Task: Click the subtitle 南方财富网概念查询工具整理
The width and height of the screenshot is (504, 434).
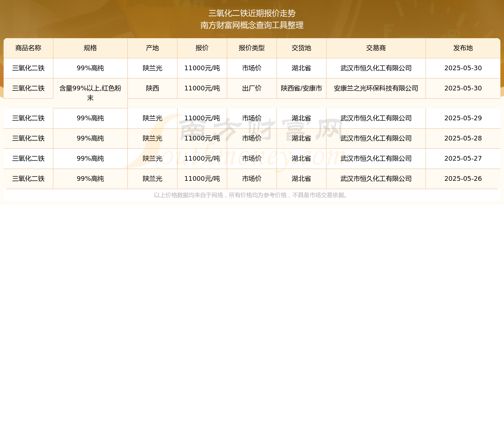Action: coord(252,25)
